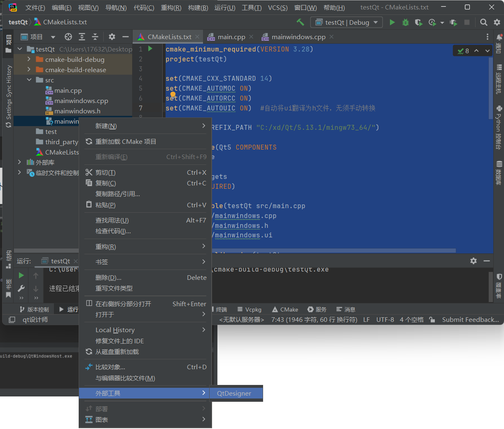This screenshot has width=504, height=429.
Task: Hide the project panel with minus icon
Action: coord(125,37)
